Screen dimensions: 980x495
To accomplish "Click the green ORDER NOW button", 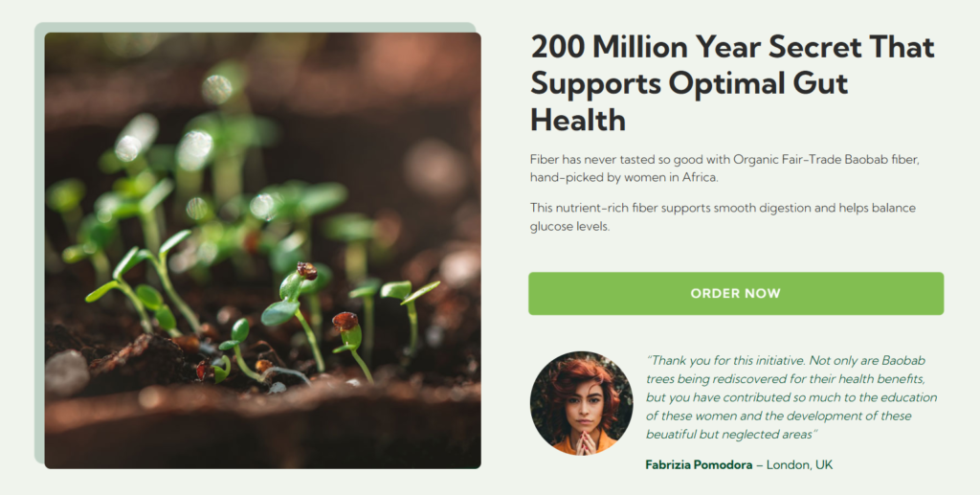I will tap(735, 293).
